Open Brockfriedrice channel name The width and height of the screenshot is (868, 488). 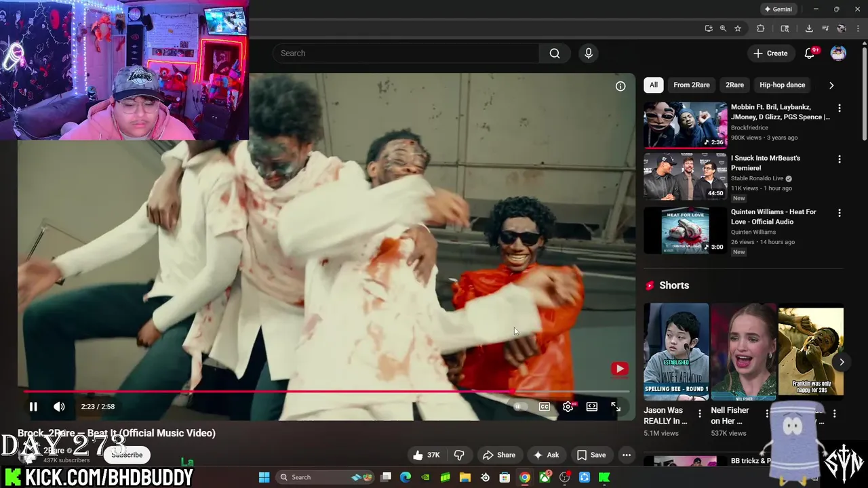[749, 127]
